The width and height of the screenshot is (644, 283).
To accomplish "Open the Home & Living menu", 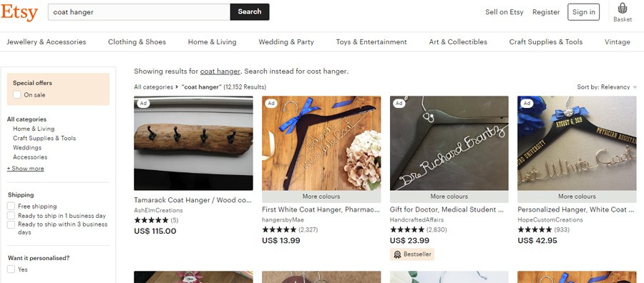I will coord(213,42).
